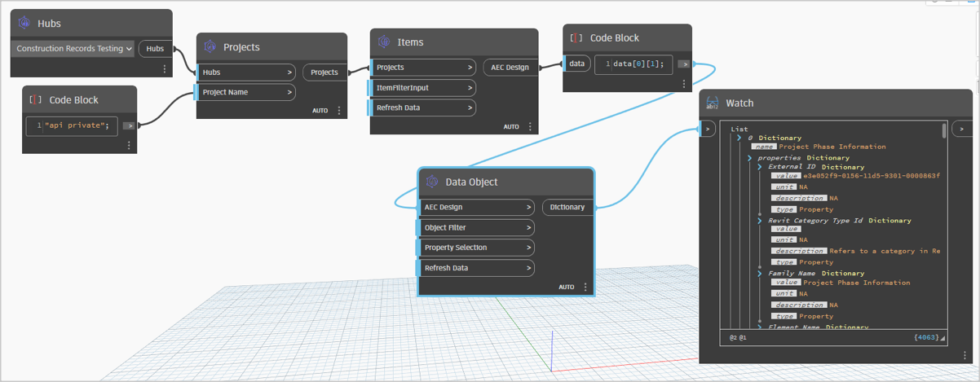
Task: Click the Watch node icon
Action: coord(712,103)
